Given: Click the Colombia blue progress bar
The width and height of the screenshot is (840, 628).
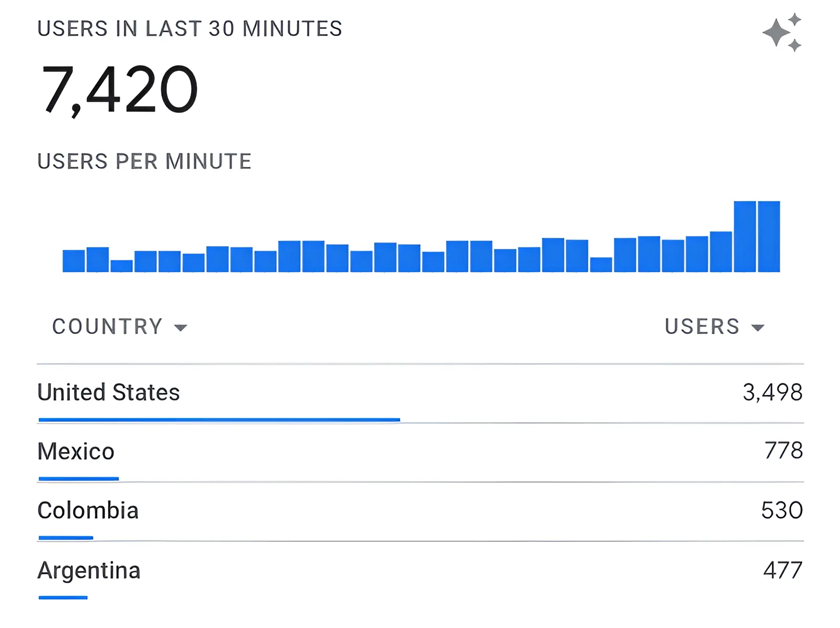Looking at the screenshot, I should [66, 538].
